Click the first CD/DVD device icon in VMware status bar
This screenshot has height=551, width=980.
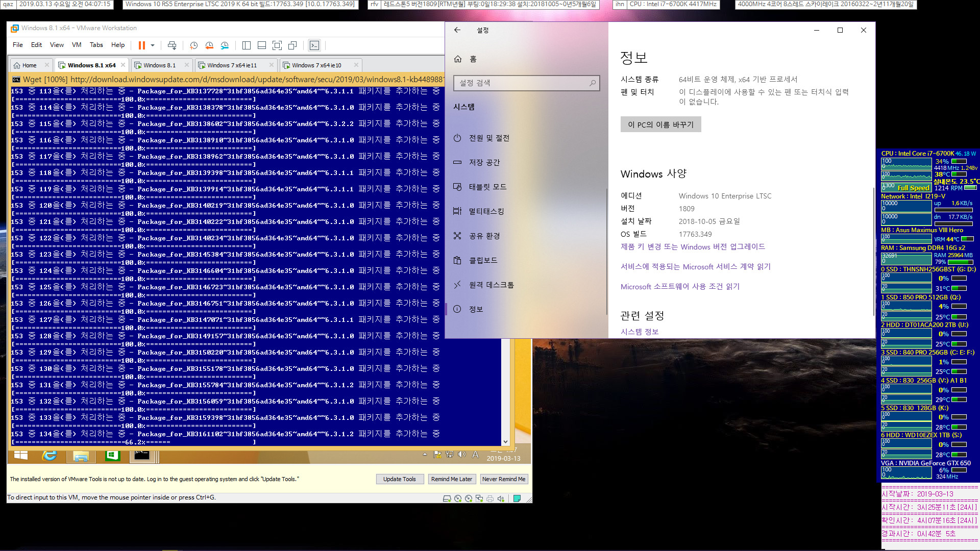458,498
